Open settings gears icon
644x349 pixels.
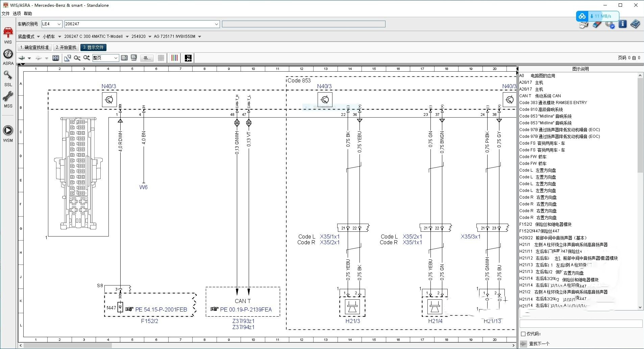(610, 25)
